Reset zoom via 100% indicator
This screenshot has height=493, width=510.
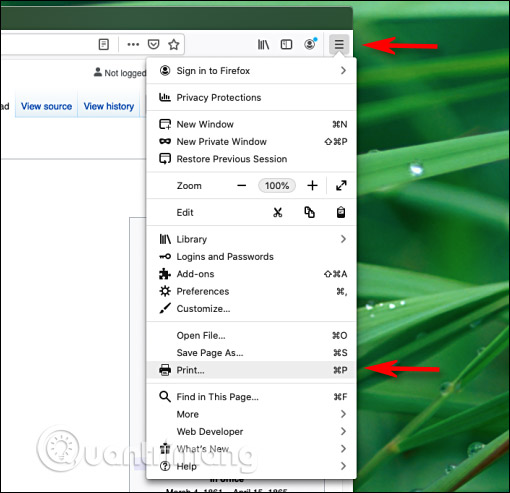pyautogui.click(x=277, y=185)
